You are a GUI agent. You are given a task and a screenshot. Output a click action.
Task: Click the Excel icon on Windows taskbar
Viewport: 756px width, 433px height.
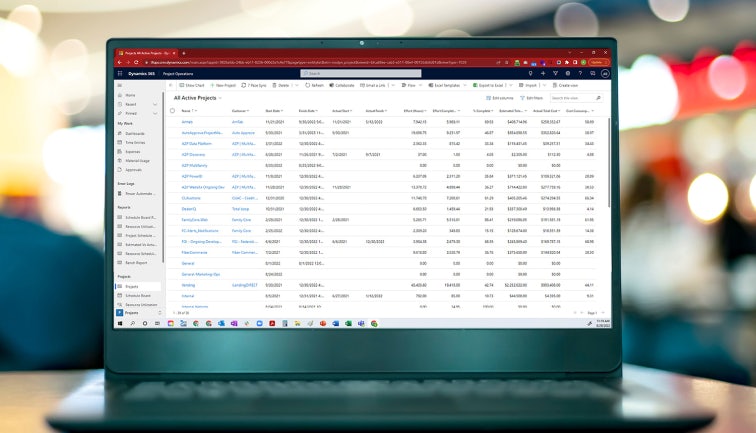coord(348,324)
